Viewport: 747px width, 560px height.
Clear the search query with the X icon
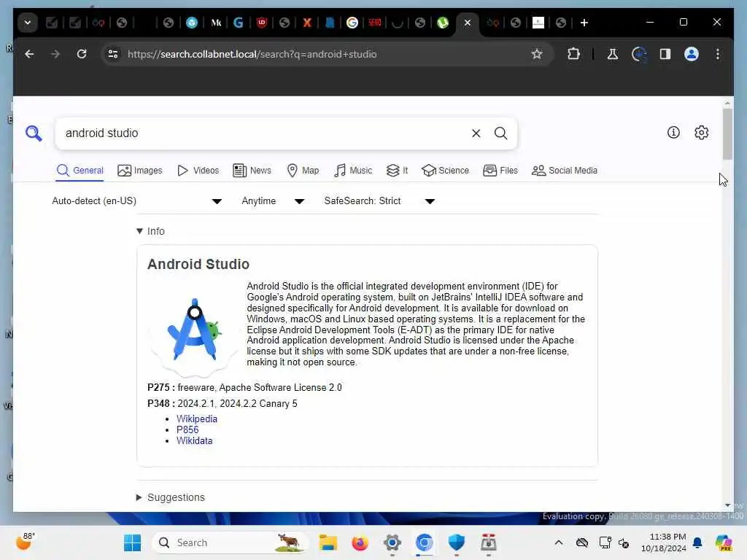click(x=476, y=133)
